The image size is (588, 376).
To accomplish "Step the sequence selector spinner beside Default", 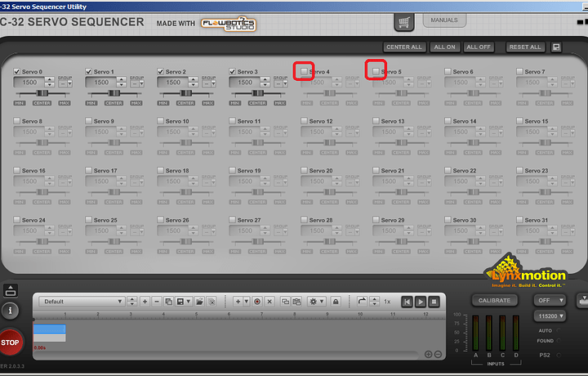I will point(132,302).
